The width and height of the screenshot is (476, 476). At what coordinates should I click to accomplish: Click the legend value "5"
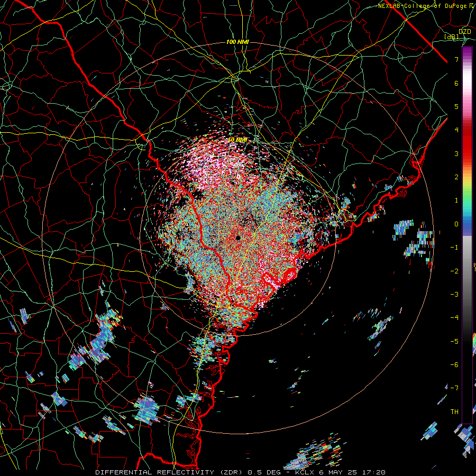456,106
